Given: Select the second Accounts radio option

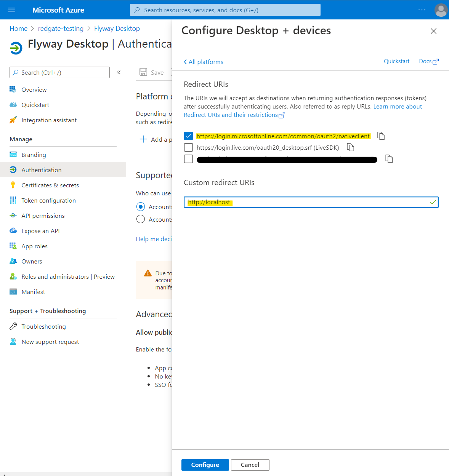Looking at the screenshot, I should coord(141,219).
